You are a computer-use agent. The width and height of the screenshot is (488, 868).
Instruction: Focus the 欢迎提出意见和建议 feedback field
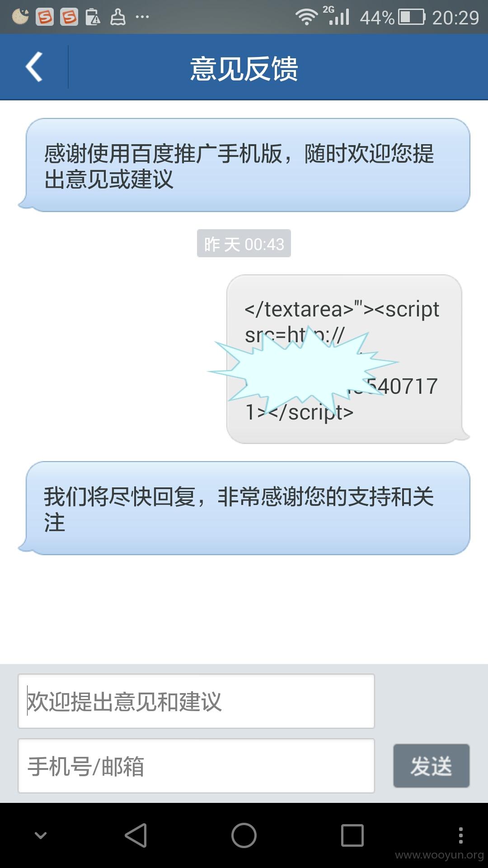point(196,701)
